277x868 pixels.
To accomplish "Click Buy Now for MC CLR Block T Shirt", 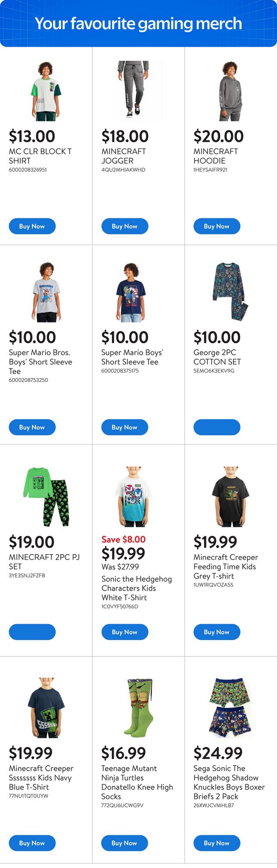I will (x=32, y=226).
